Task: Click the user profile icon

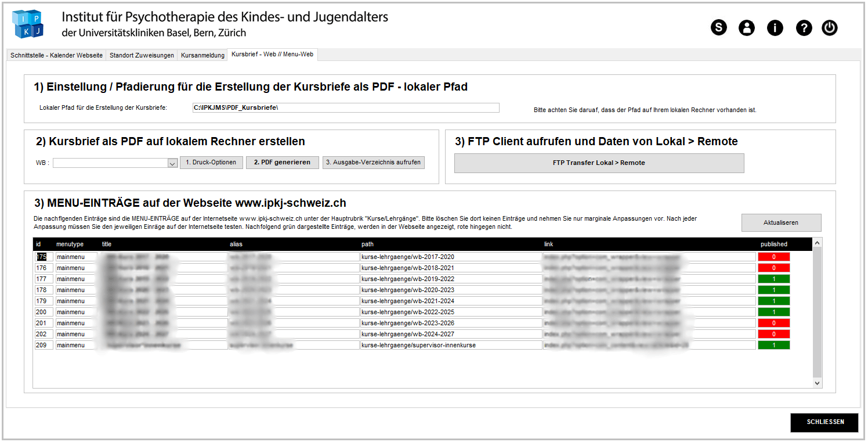Action: (x=747, y=27)
